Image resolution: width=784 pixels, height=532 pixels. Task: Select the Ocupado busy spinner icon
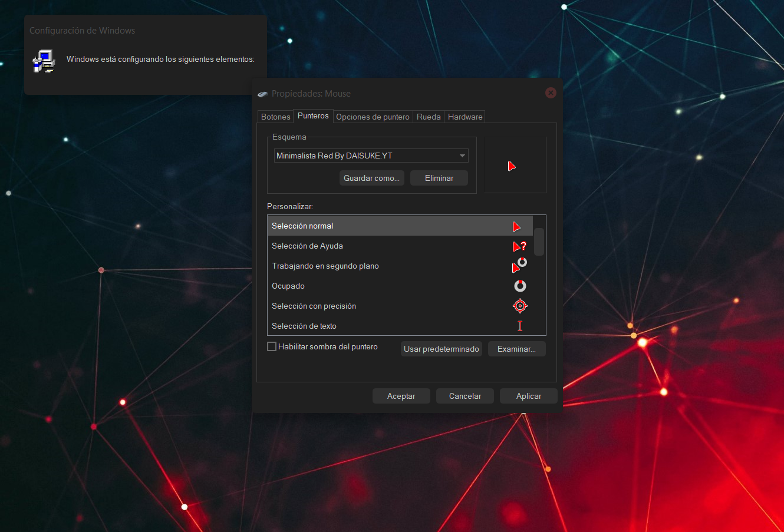519,286
